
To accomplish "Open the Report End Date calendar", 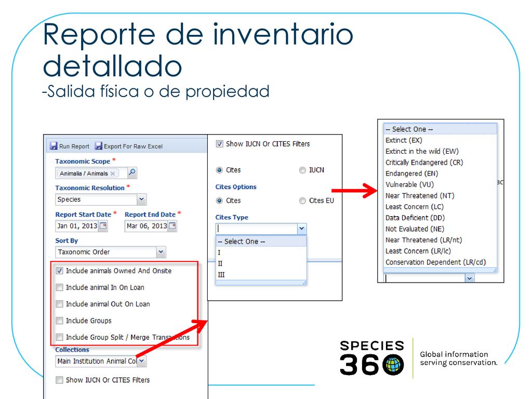I will click(172, 226).
